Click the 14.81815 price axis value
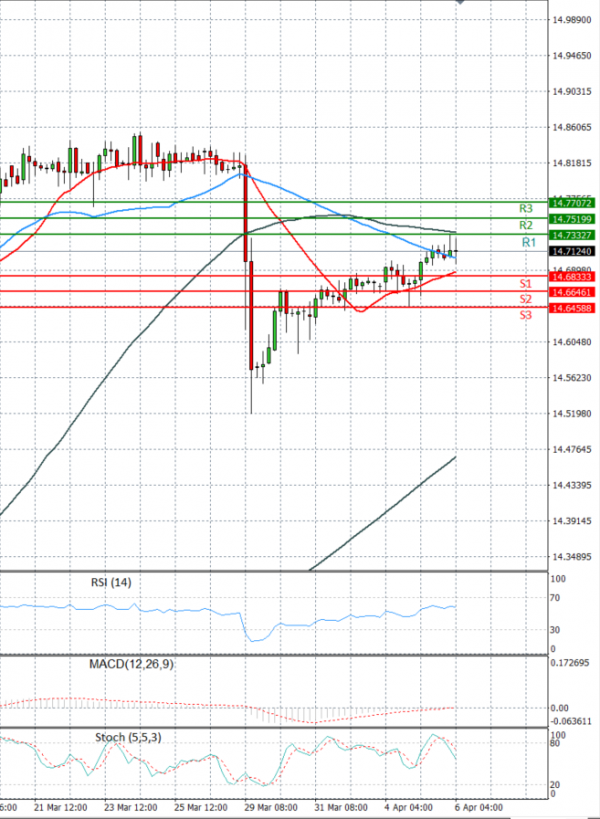This screenshot has height=819, width=600. (572, 163)
